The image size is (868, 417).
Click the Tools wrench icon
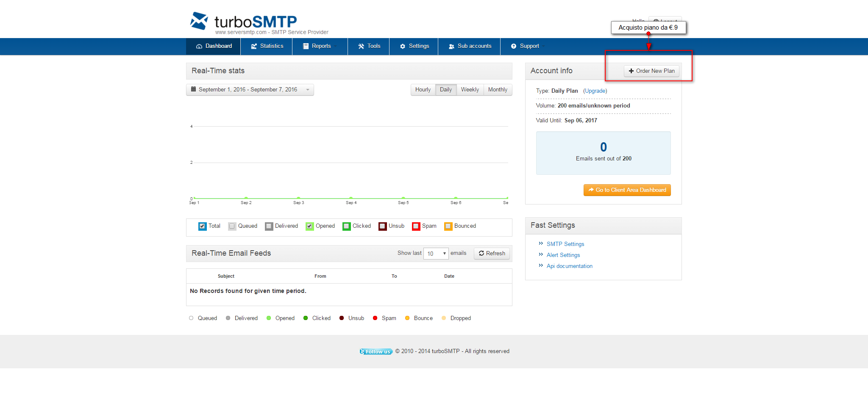pyautogui.click(x=361, y=46)
